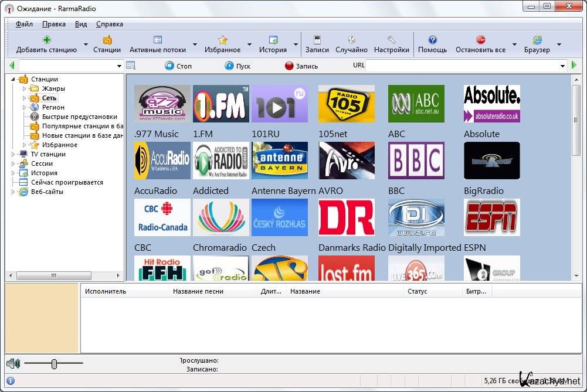Open the Файл menu

24,24
